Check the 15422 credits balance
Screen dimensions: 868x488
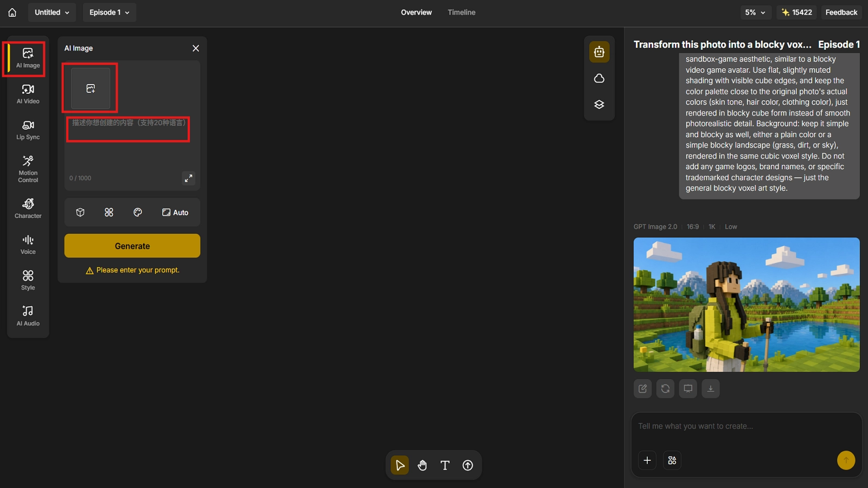click(797, 12)
